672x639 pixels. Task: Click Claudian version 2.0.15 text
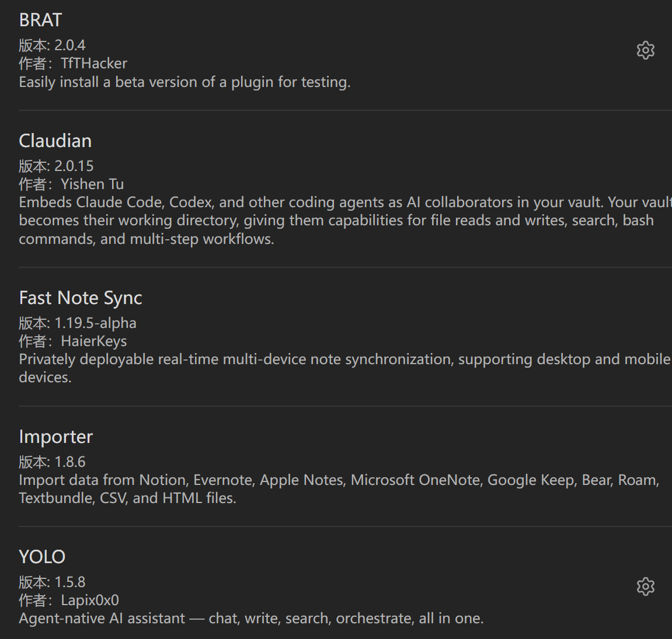click(56, 166)
